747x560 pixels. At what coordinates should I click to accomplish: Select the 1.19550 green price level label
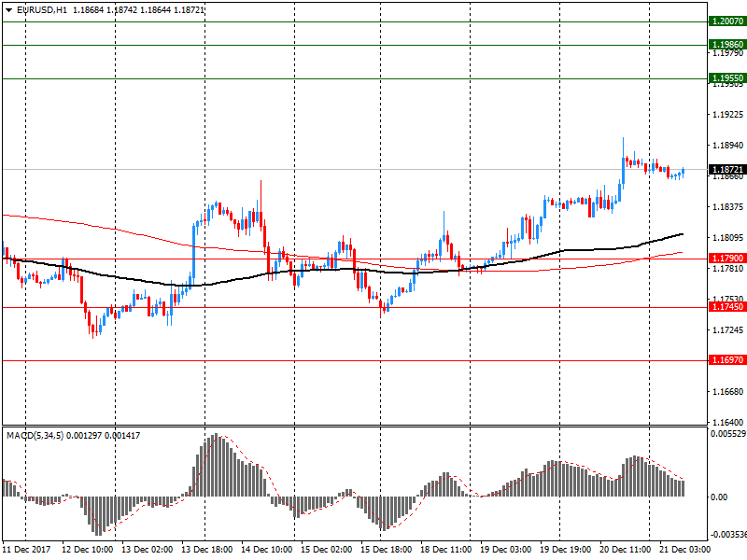coord(727,78)
